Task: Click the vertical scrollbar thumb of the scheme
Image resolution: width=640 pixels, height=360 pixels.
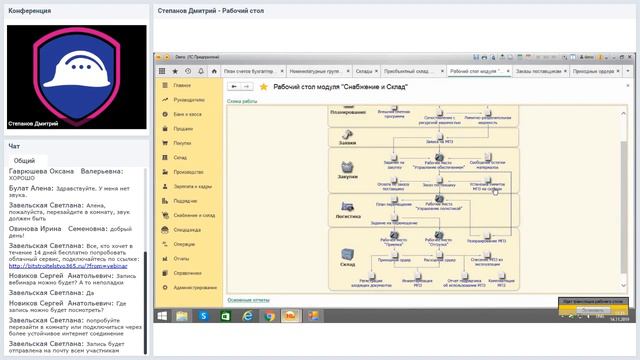Action: 623,207
